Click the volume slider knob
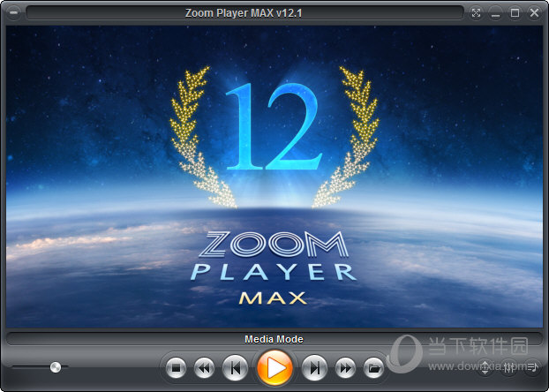 coord(56,367)
